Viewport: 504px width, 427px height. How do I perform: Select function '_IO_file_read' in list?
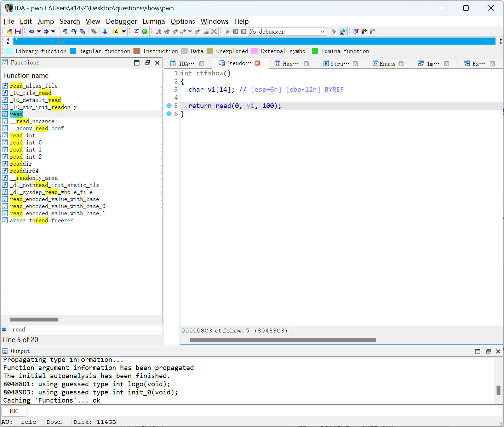(81, 93)
